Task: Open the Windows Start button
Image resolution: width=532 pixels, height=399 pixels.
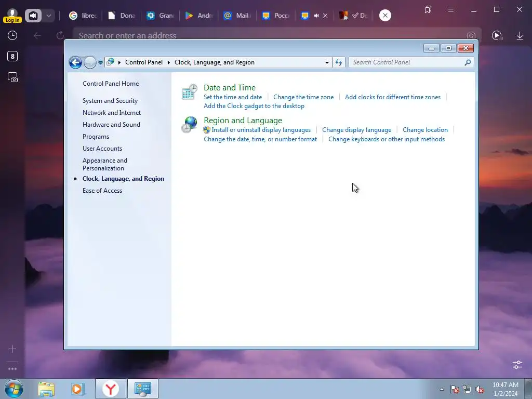Action: tap(14, 389)
